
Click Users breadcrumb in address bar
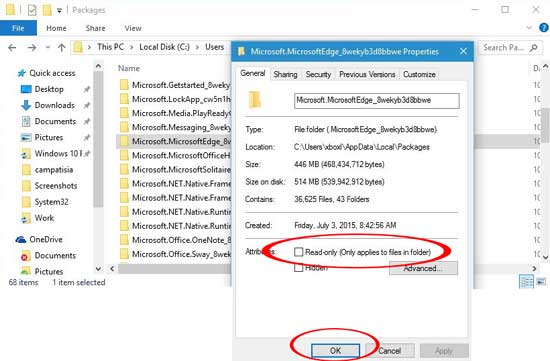(214, 47)
